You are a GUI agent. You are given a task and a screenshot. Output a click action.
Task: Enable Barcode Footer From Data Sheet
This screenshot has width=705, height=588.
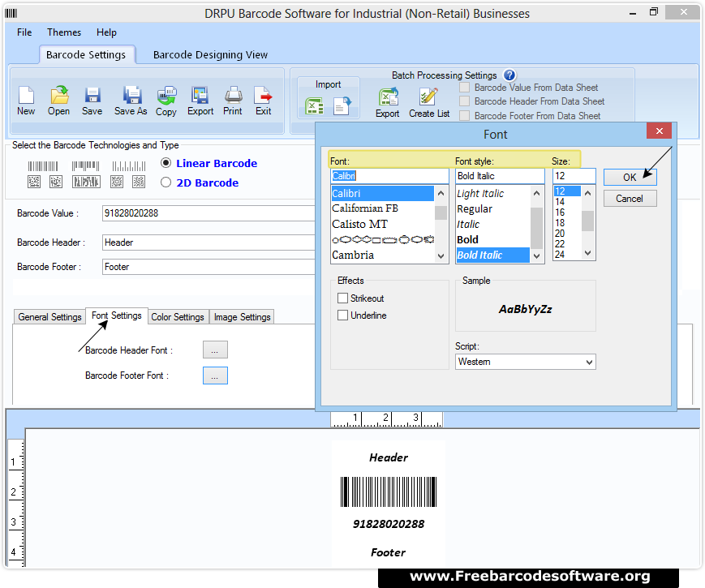(x=464, y=115)
